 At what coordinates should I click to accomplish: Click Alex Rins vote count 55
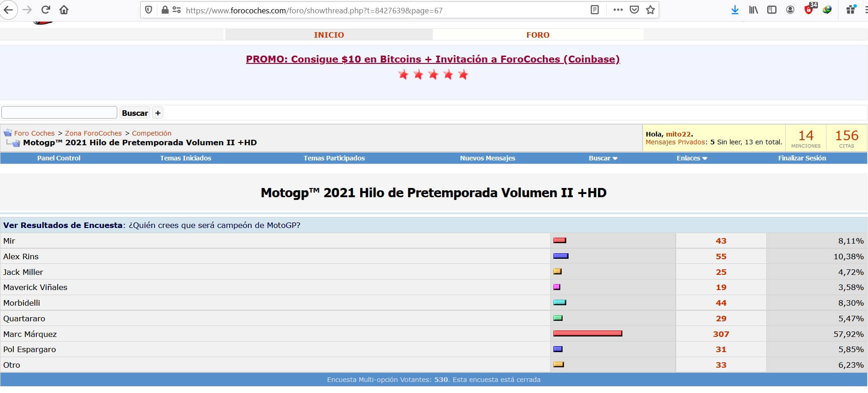pos(721,256)
